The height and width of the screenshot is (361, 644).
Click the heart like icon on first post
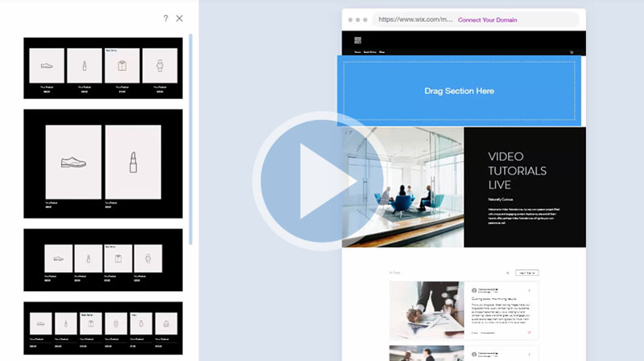point(529,332)
